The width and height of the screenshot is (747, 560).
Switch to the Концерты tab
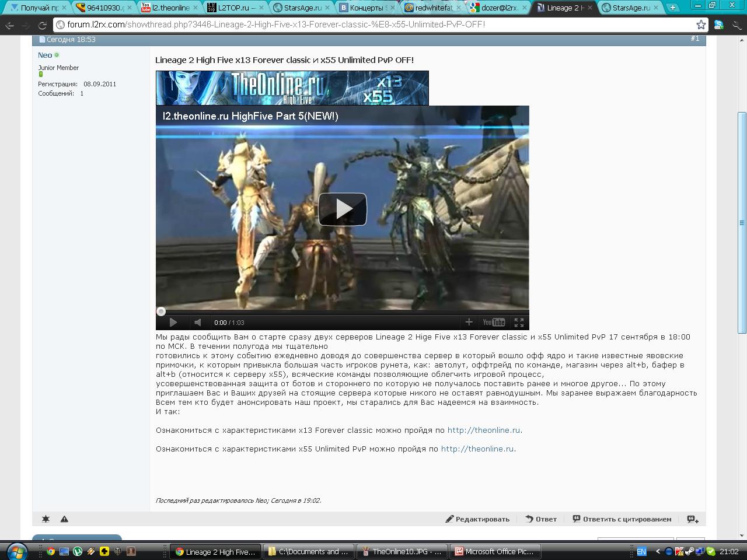pyautogui.click(x=366, y=8)
